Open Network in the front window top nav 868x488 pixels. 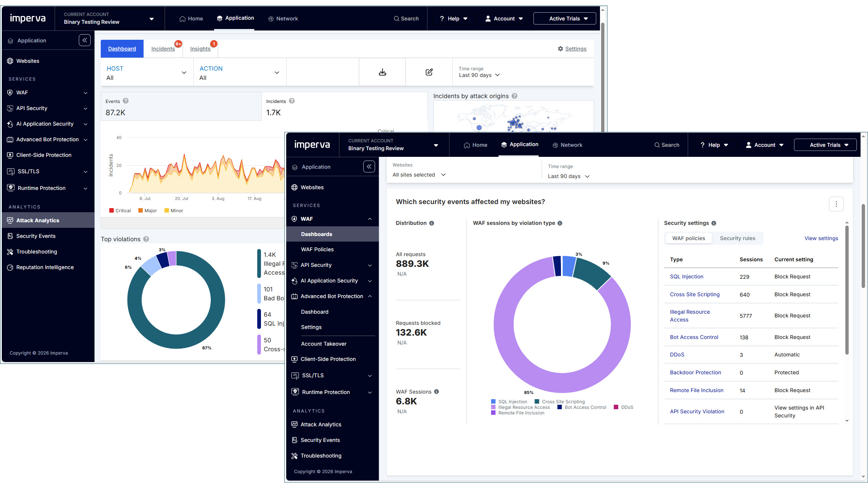[567, 145]
